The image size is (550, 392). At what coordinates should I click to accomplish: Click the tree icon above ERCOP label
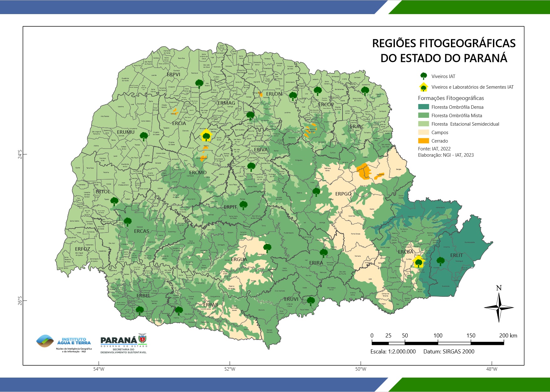[318, 91]
